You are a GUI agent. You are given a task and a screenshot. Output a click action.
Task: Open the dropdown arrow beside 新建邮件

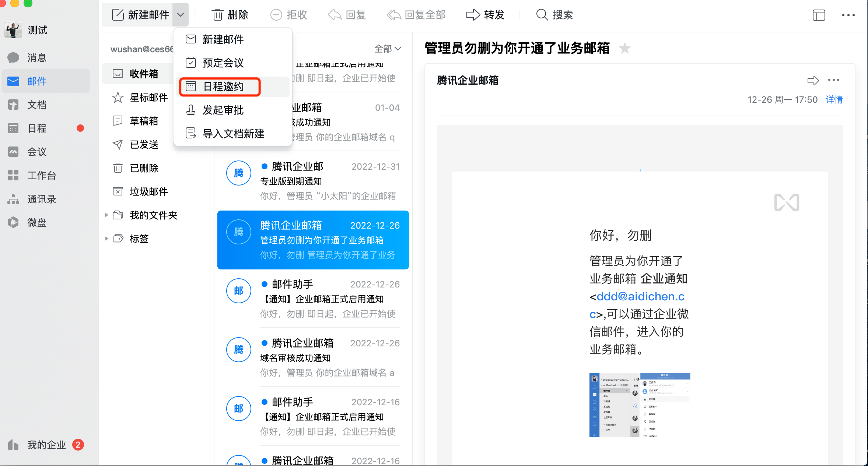pyautogui.click(x=181, y=15)
